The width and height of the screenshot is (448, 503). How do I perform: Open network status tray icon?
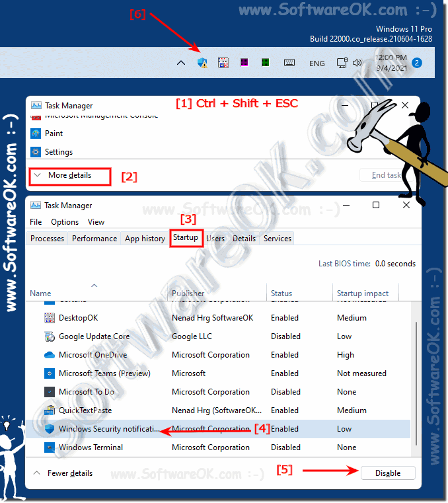click(342, 63)
